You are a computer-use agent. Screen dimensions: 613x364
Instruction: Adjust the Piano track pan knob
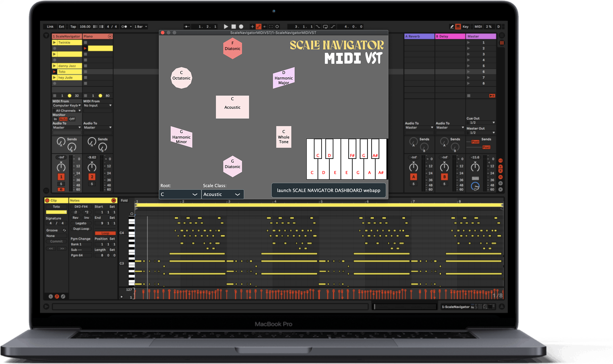pos(92,167)
